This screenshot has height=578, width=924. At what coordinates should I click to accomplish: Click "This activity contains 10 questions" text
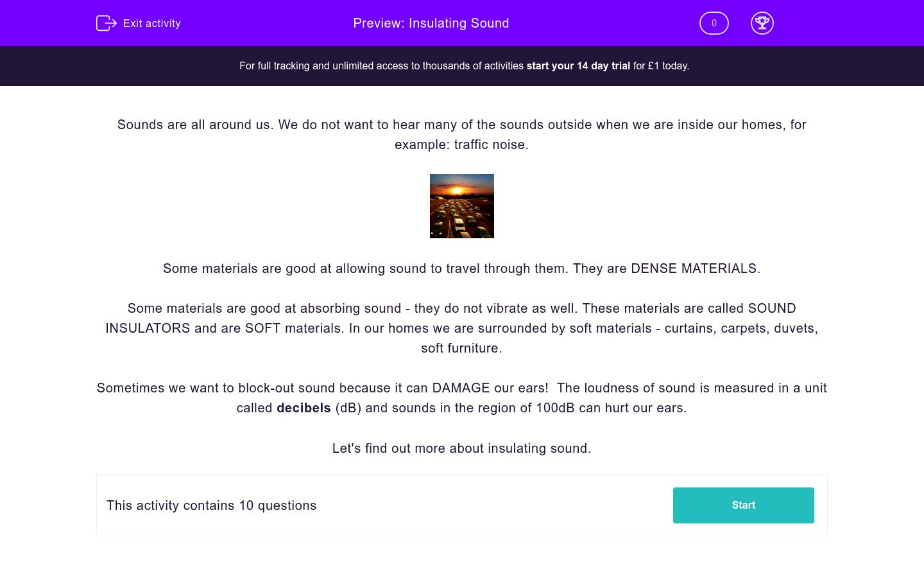coord(212,505)
